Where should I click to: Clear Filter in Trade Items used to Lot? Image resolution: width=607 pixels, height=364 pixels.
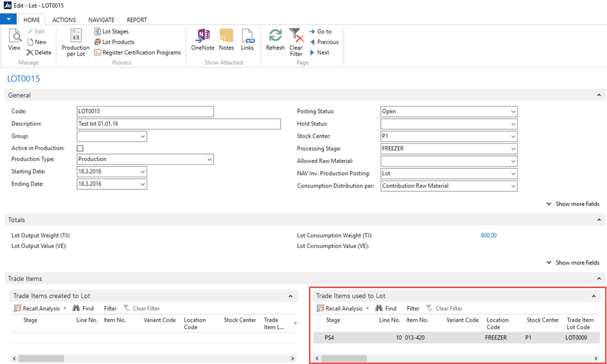point(444,308)
